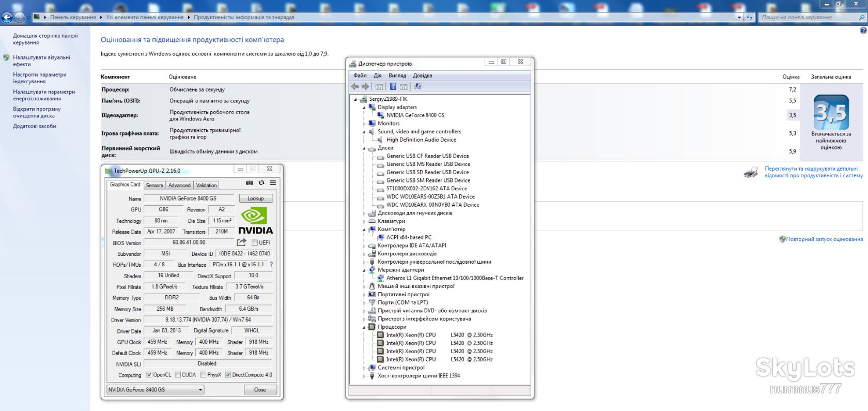Image resolution: width=868 pixels, height=411 pixels.
Task: Expand the Клавіатури tree node
Action: [x=364, y=221]
